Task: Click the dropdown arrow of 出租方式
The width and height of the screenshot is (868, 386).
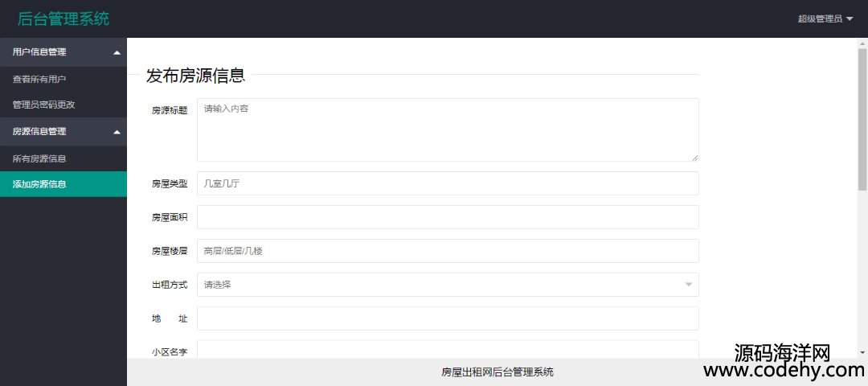Action: click(x=689, y=285)
